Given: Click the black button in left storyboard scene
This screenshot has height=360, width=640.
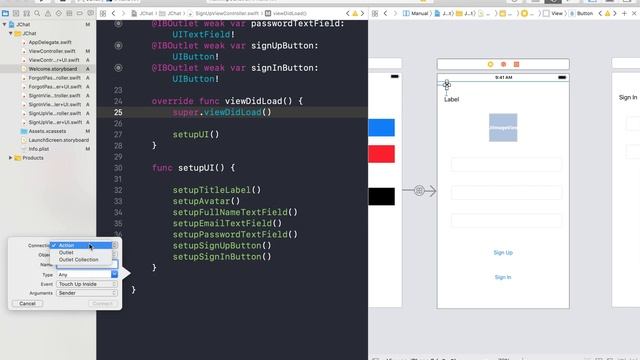Looking at the screenshot, I should click(382, 197).
